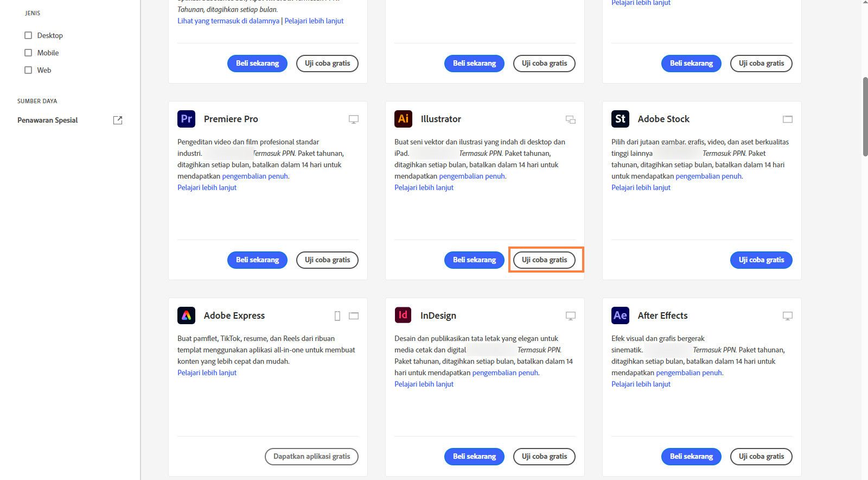The image size is (868, 480).
Task: Click the desktop platform icon on Premiere Pro card
Action: pyautogui.click(x=354, y=119)
